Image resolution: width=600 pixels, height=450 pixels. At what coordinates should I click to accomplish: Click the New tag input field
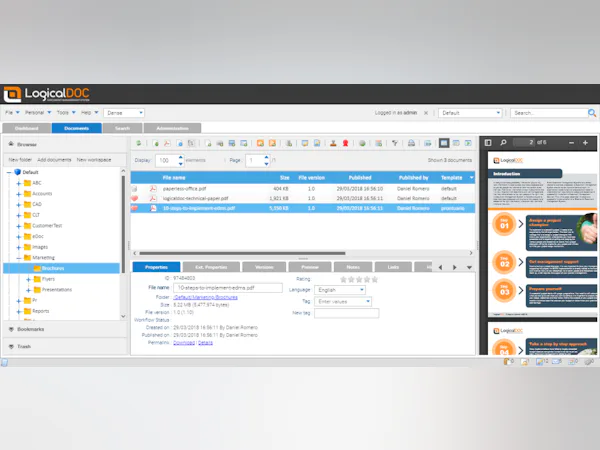pos(347,313)
